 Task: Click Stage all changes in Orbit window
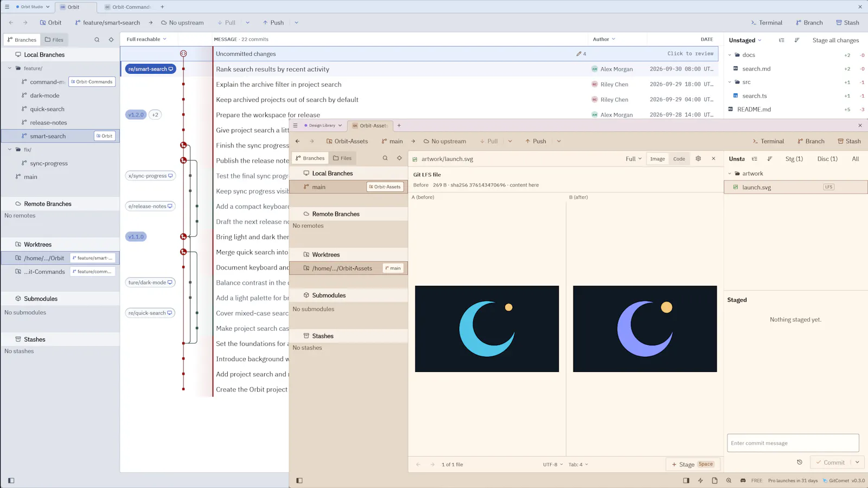tap(835, 40)
